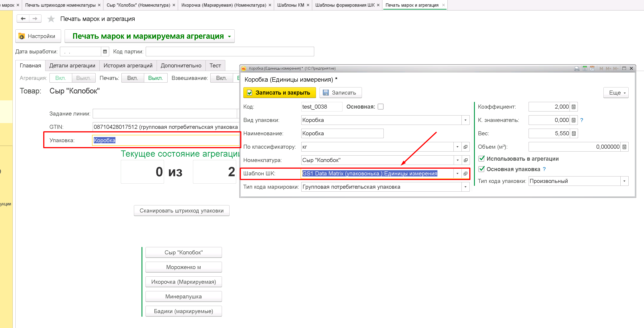Image resolution: width=644 pixels, height=328 pixels.
Task: Click help question mark near Основная упаковка
Action: click(x=544, y=169)
